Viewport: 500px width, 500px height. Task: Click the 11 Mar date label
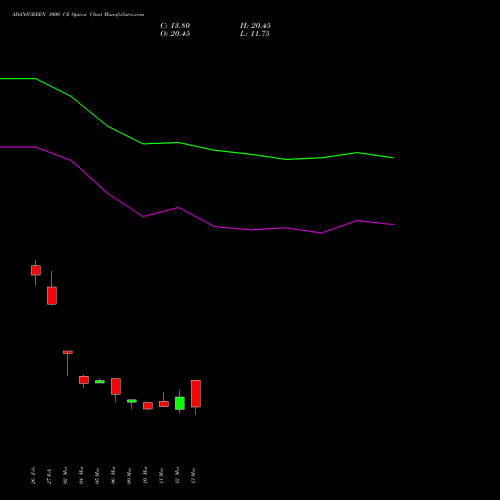pos(161,475)
